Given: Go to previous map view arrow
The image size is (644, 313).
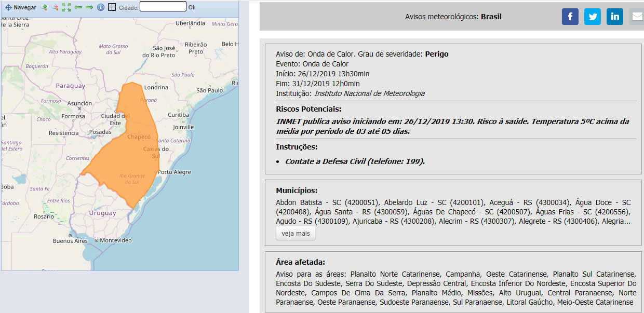Looking at the screenshot, I should point(78,7).
